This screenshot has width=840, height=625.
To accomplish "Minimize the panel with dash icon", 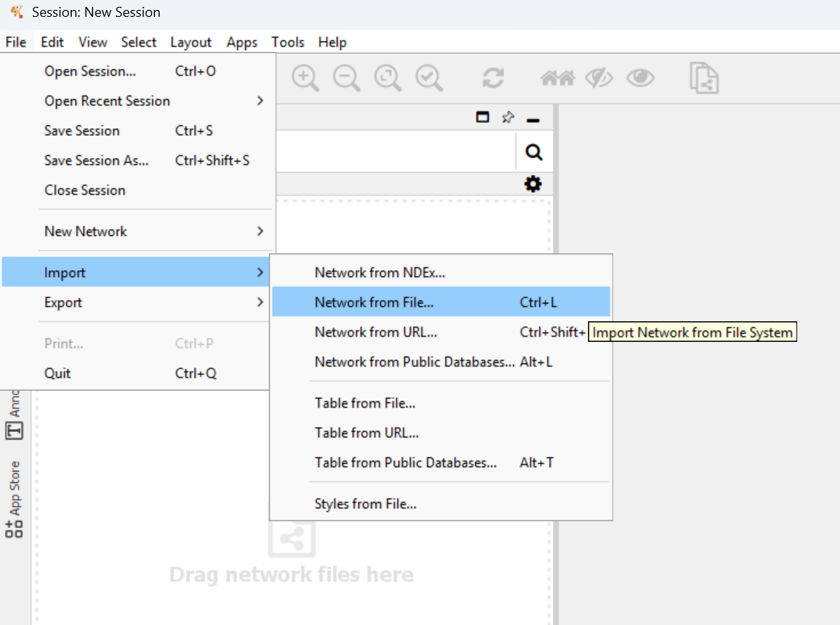I will (x=533, y=121).
